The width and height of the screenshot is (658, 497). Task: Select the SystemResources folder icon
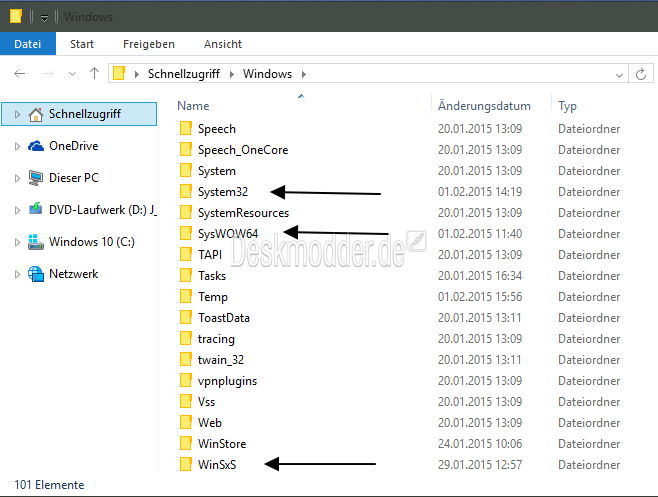click(186, 212)
